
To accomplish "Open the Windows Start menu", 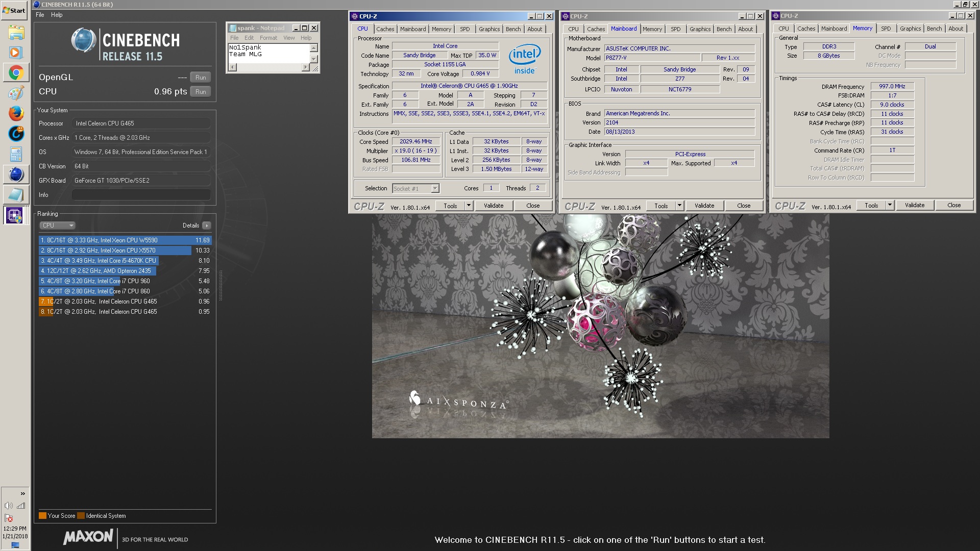I will tap(14, 10).
